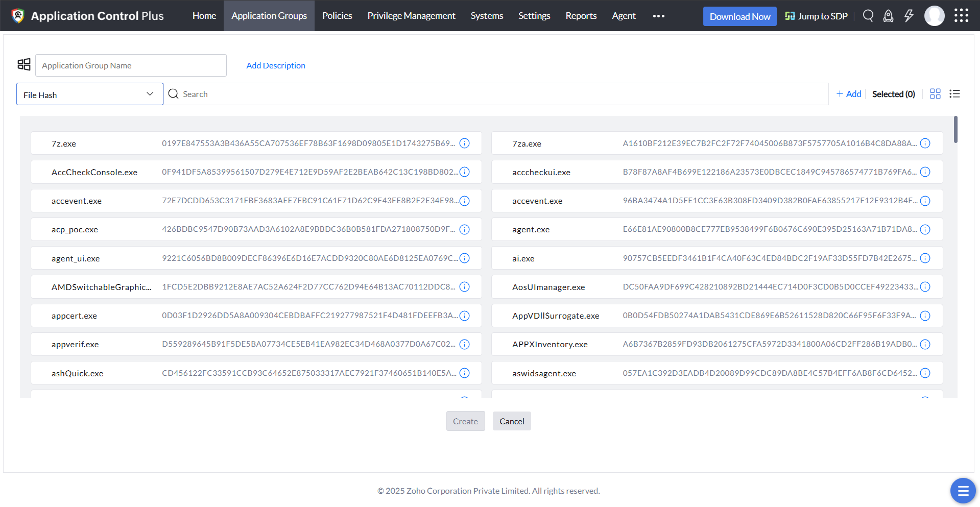Select the acccheckui.exe row
980x507 pixels.
pos(717,172)
